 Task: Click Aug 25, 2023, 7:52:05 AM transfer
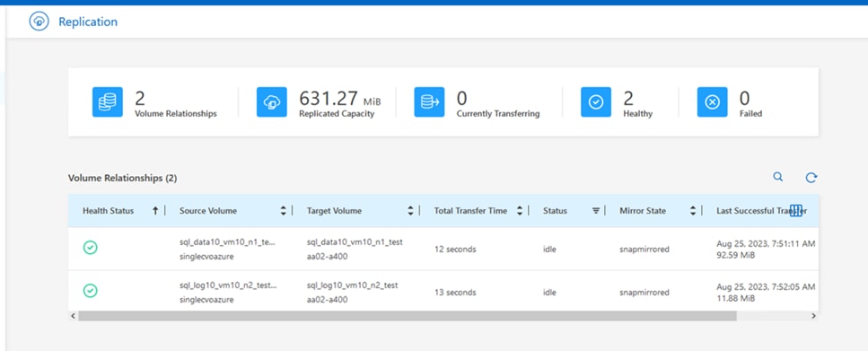tap(766, 286)
